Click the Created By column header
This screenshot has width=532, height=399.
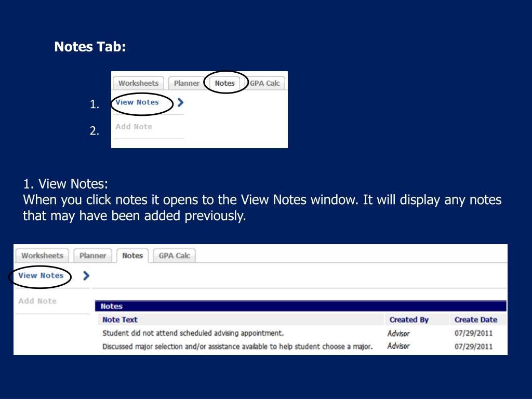click(409, 320)
